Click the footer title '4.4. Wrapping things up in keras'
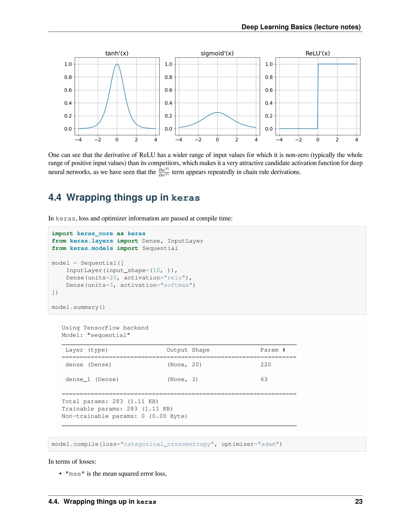This screenshot has height=532, width=411. [x=102, y=501]
